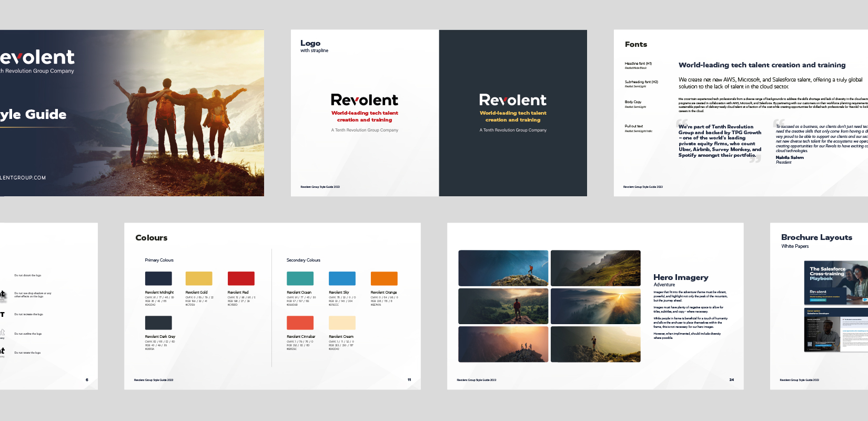Click the Revolent logo on dark background
Viewport: 868px width, 421px height.
coord(513,100)
